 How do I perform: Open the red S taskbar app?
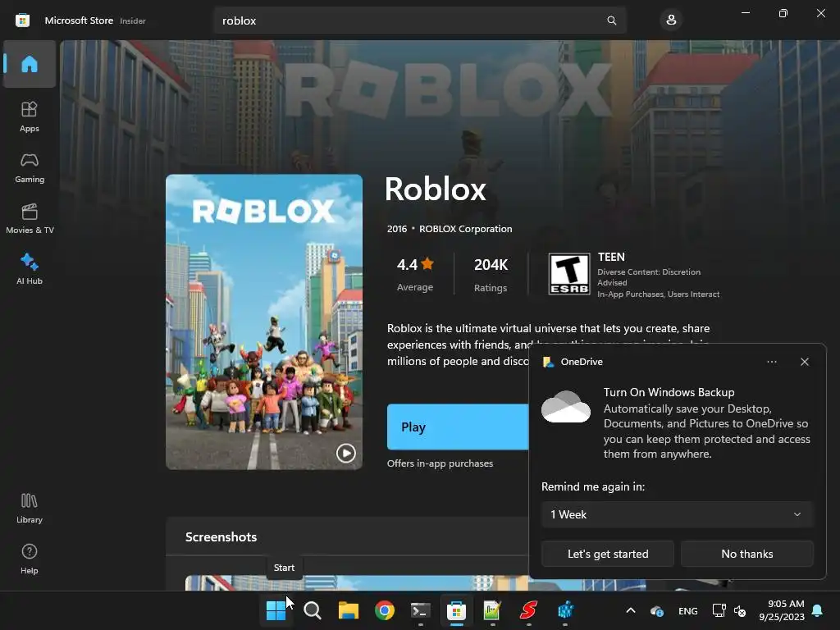point(528,610)
